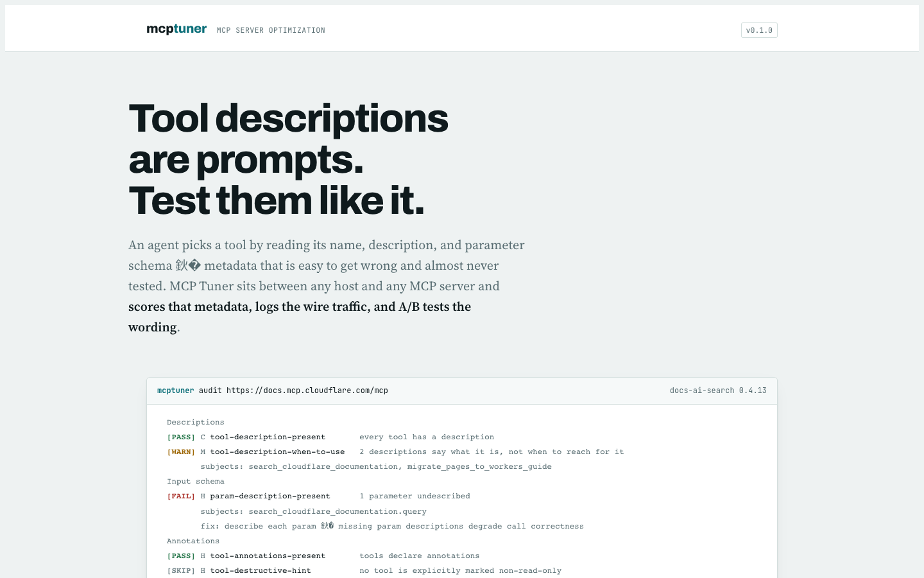Click 'docs-ai-search 0.4.13' server label
Viewport: 924px width, 578px height.
coord(718,390)
